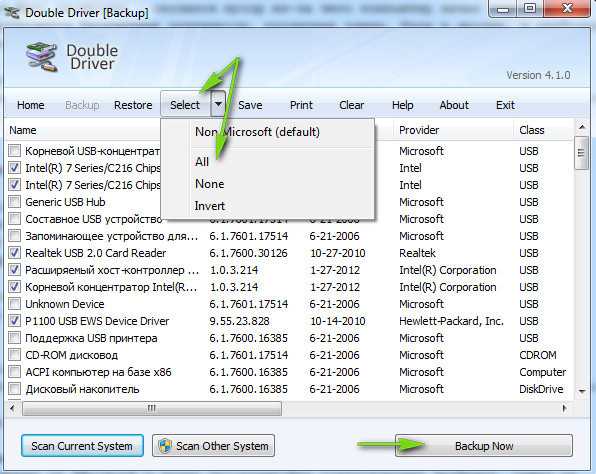Check the Unknown Device checkbox
This screenshot has width=596, height=474.
(x=14, y=304)
